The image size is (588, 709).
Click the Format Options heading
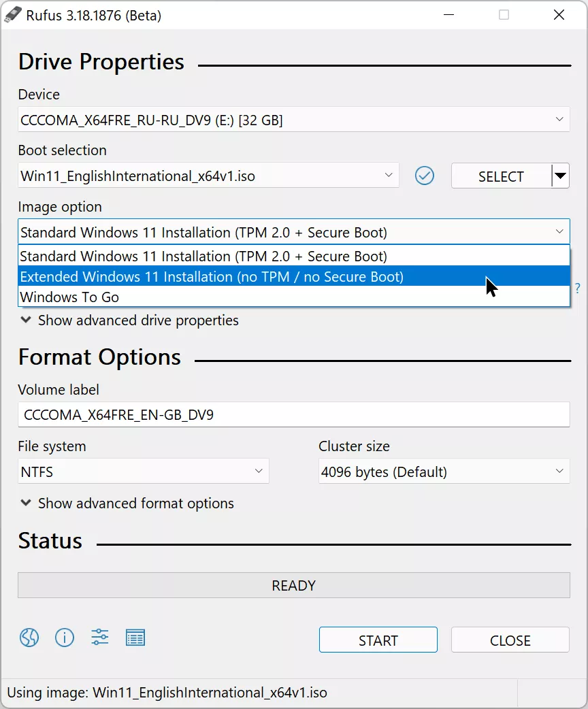[99, 357]
